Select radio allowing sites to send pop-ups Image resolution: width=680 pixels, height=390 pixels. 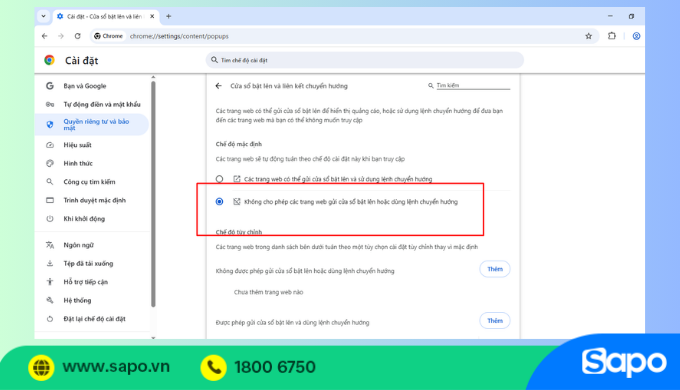coord(219,179)
